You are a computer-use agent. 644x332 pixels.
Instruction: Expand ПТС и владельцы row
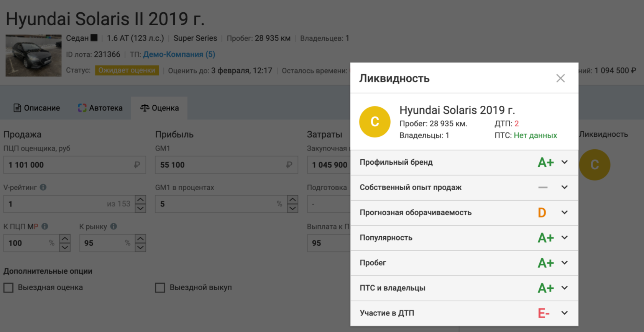pyautogui.click(x=564, y=288)
